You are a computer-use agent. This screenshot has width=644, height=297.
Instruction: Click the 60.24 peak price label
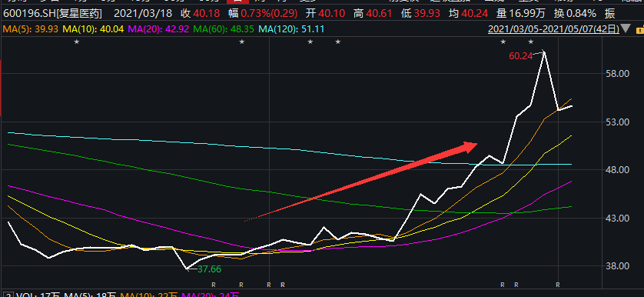click(x=521, y=56)
